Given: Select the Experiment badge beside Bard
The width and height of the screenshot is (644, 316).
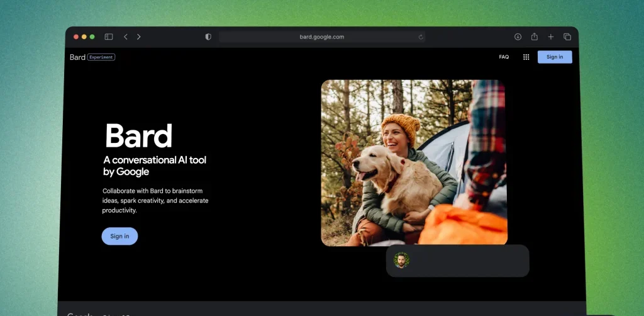Looking at the screenshot, I should pos(101,57).
